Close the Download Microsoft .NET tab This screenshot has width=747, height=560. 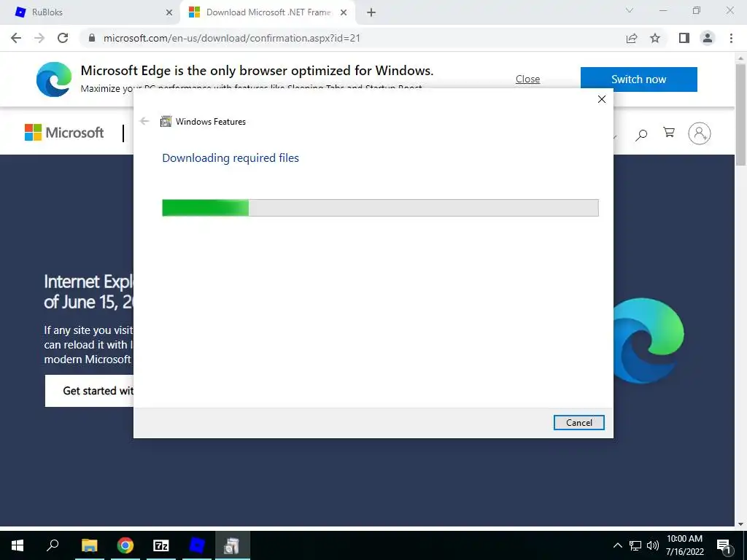click(x=344, y=13)
